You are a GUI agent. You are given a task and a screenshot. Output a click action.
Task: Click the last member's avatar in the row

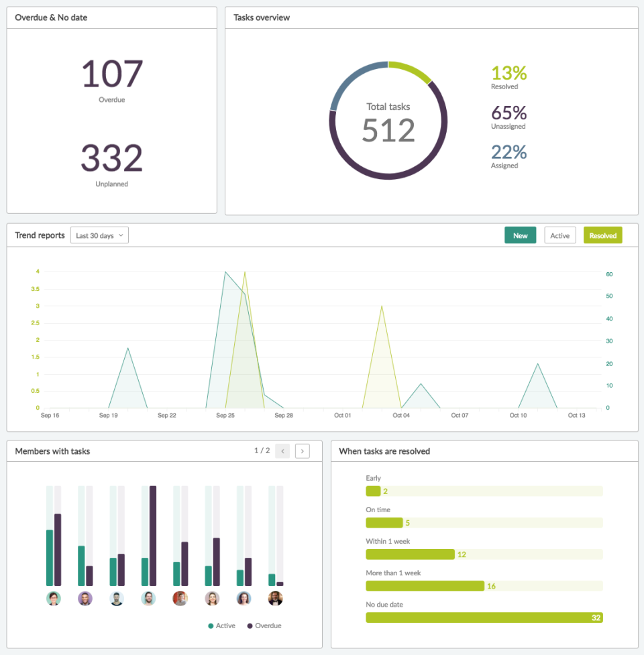tap(276, 598)
